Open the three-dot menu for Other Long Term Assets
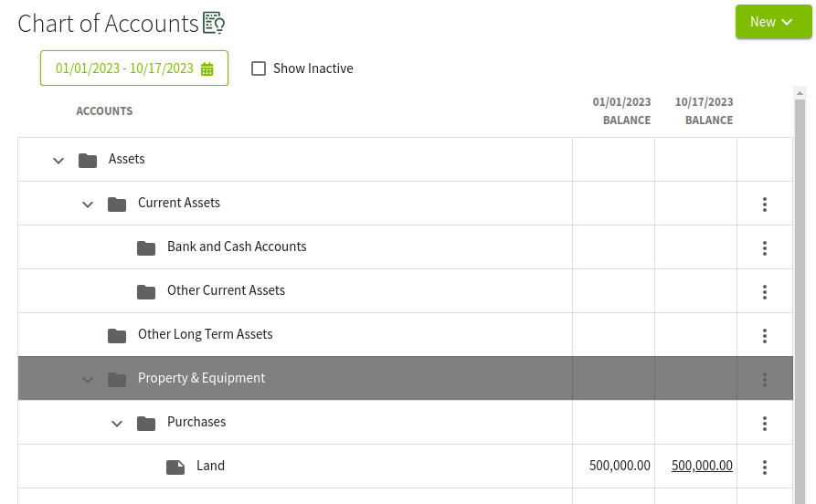The image size is (816, 504). tap(765, 335)
